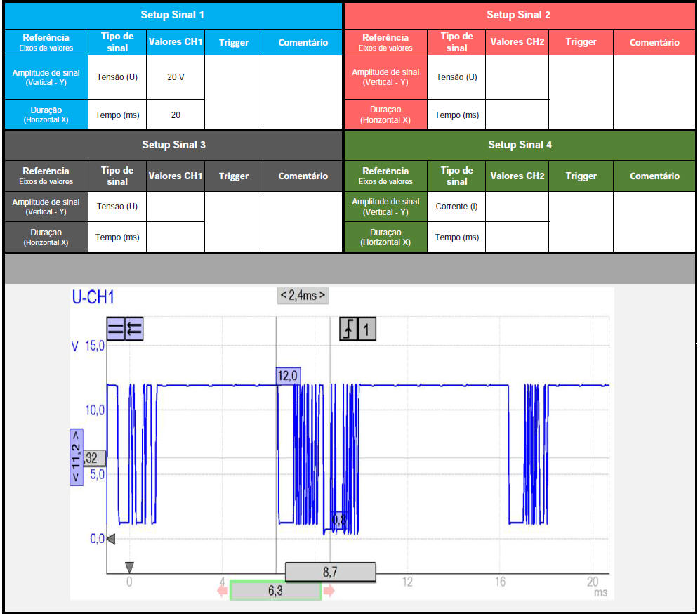Image resolution: width=700 pixels, height=614 pixels.
Task: Click the DC coupling icon with horizontal lines
Action: [x=116, y=329]
